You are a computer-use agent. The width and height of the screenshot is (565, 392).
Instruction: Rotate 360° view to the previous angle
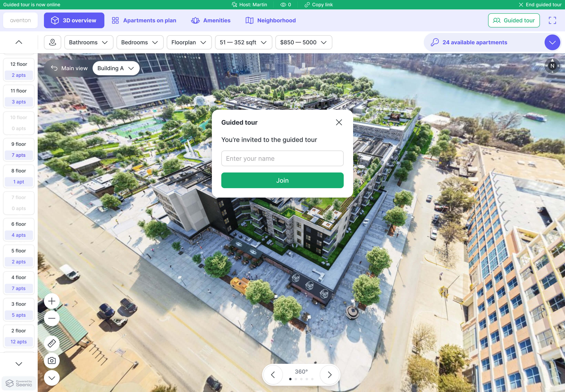point(273,375)
